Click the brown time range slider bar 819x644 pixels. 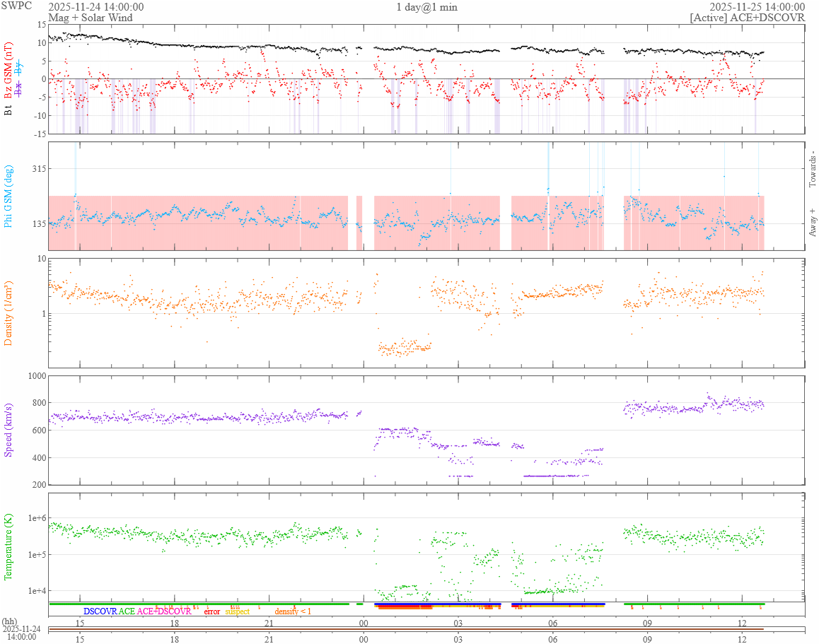point(407,629)
